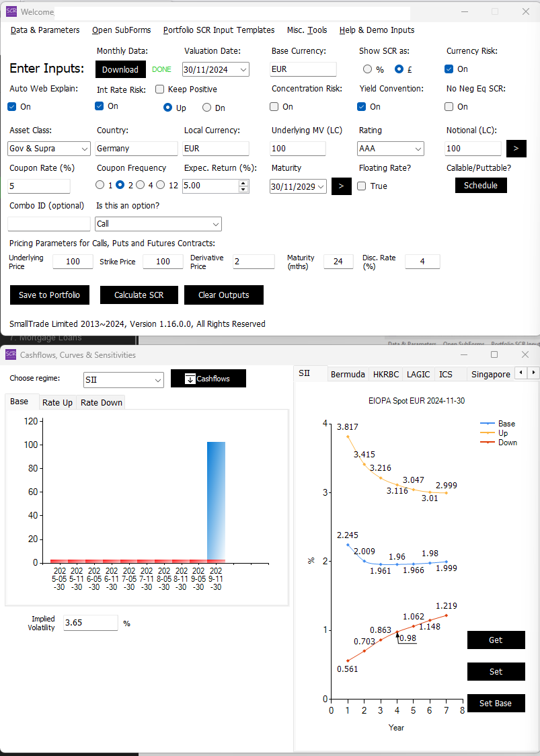
Task: Mark Floating Rate as True
Action: pos(361,186)
